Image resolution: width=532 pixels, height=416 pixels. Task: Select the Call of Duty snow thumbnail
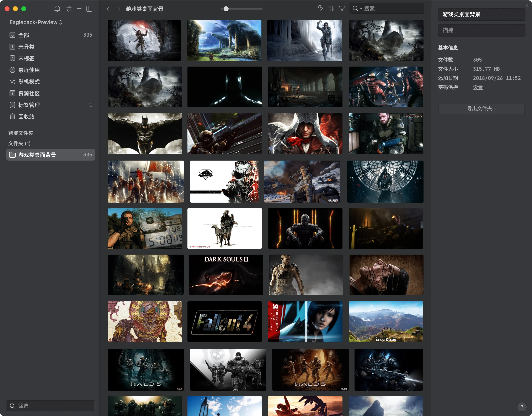302,181
